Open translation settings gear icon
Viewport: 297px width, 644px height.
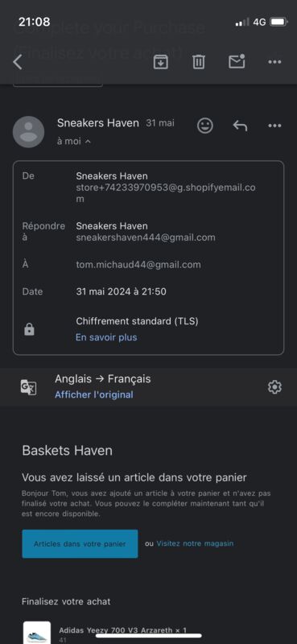click(274, 387)
